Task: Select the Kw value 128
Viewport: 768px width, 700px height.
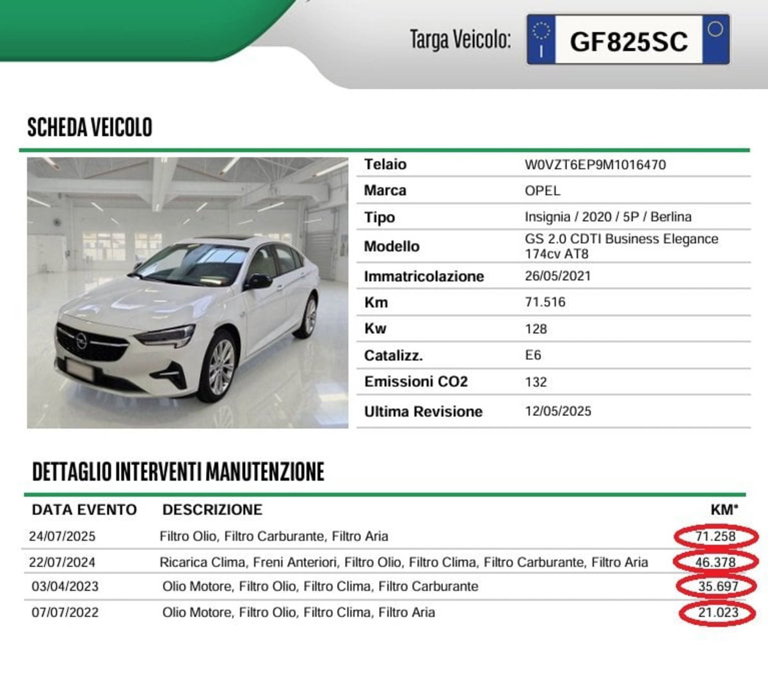Action: click(536, 329)
